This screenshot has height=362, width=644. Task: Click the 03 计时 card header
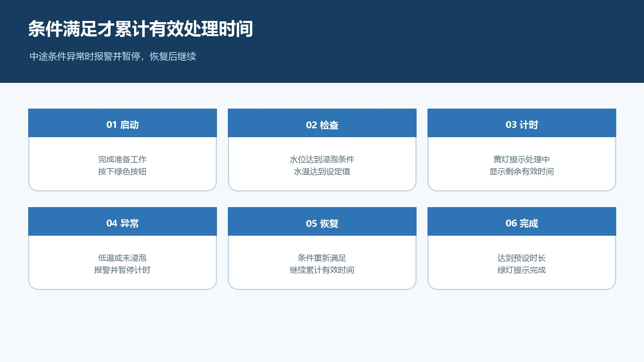click(522, 123)
